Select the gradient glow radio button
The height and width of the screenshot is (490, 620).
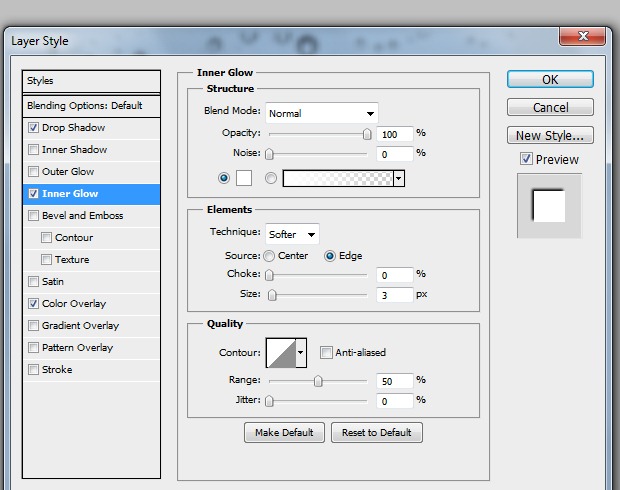(x=271, y=178)
